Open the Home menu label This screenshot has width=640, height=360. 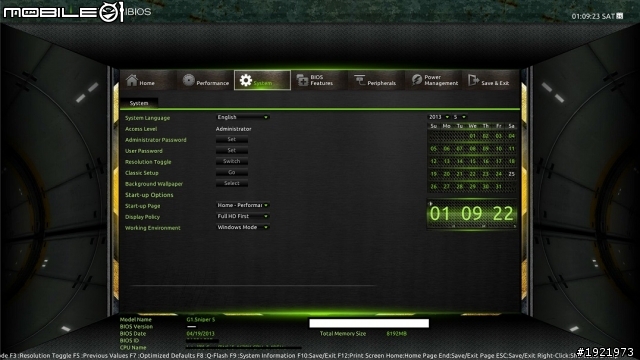[x=147, y=83]
